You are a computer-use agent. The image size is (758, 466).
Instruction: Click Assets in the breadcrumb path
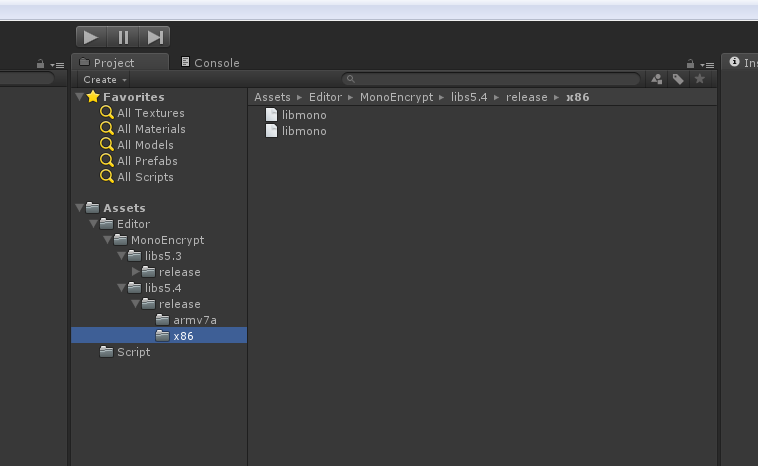click(x=272, y=97)
